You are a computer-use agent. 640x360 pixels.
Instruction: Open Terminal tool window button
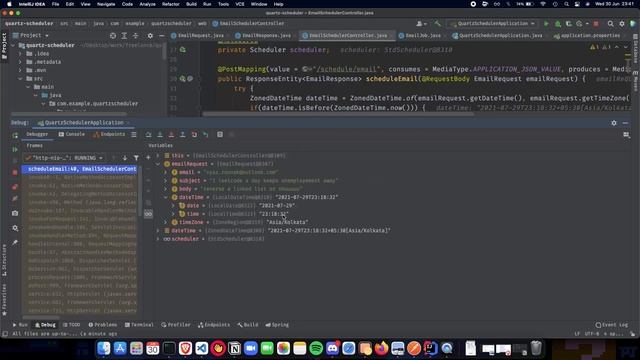[139, 325]
